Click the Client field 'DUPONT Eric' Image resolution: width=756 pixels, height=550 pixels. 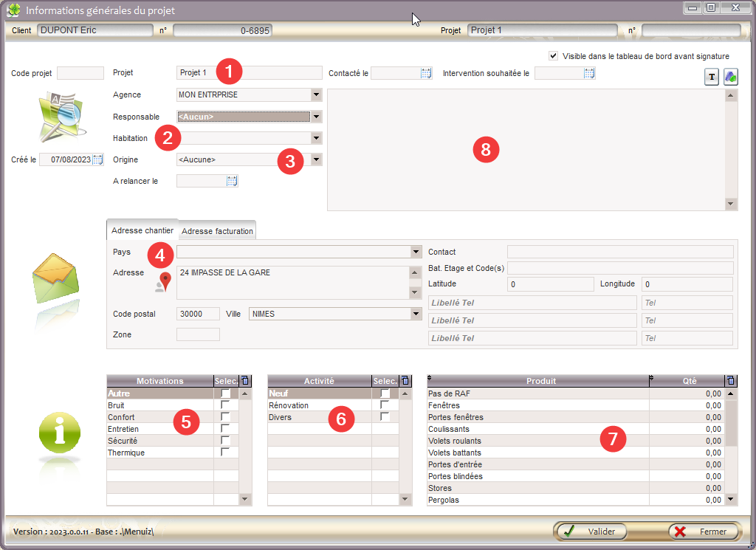coord(95,30)
